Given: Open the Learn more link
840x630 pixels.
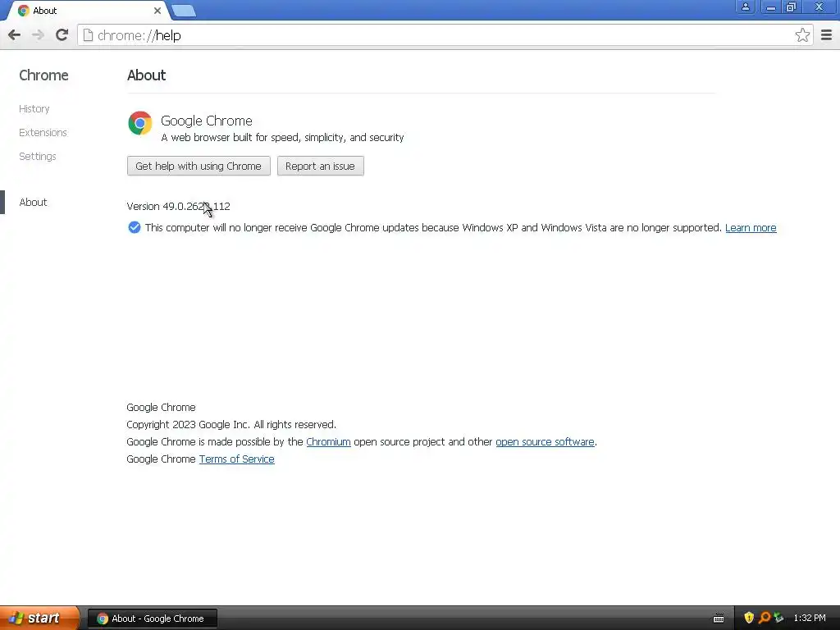Looking at the screenshot, I should (751, 228).
